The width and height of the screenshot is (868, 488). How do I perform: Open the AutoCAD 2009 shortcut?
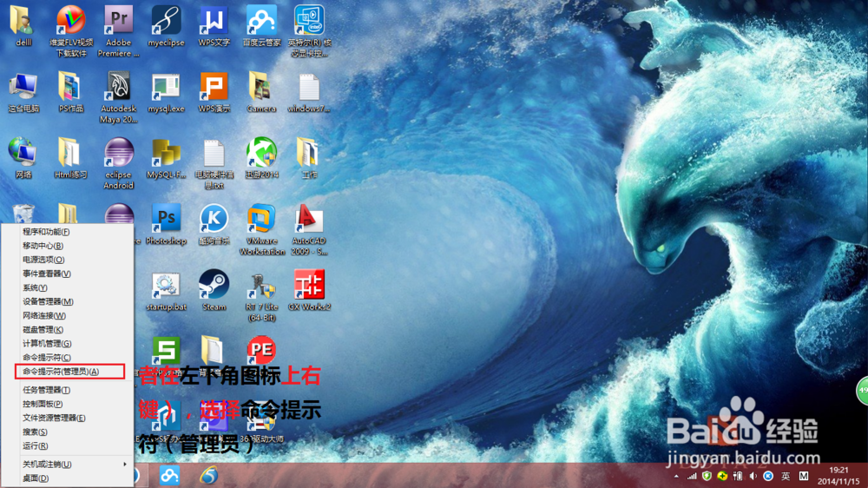coord(309,228)
